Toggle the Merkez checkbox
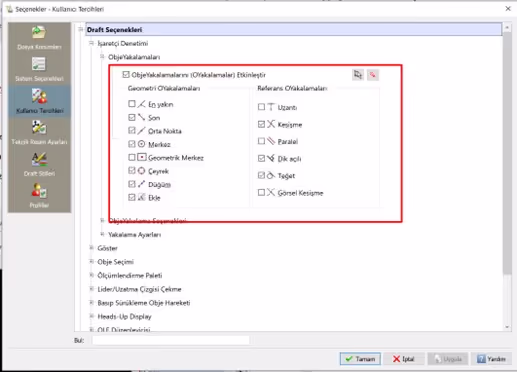Screen dimensions: 517x372 coord(132,144)
